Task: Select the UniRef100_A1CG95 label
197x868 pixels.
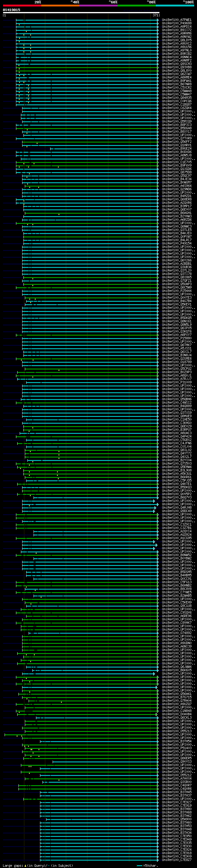Action: (176, 538)
